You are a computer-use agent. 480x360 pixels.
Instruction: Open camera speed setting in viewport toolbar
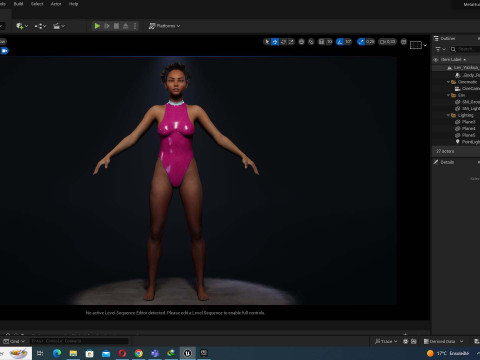tap(387, 42)
